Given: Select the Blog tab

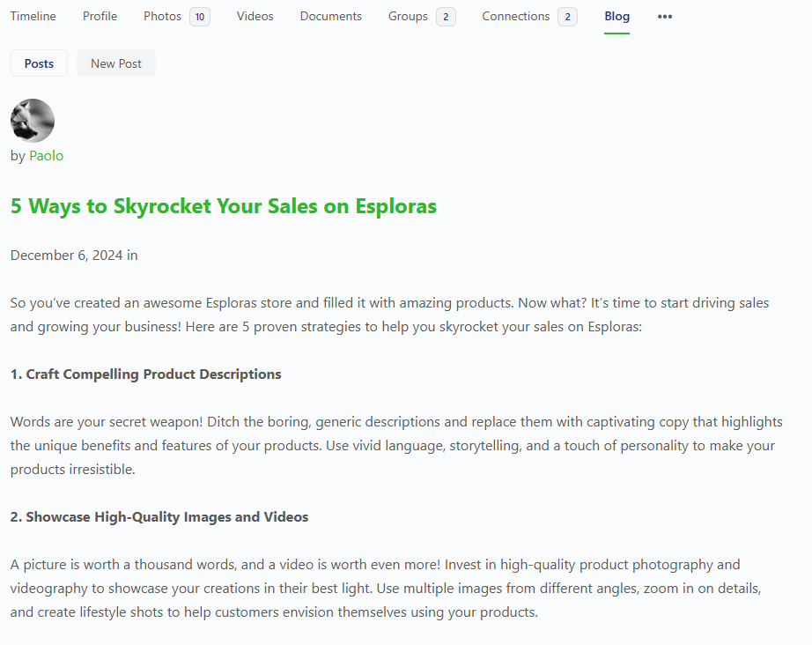Looking at the screenshot, I should [616, 17].
